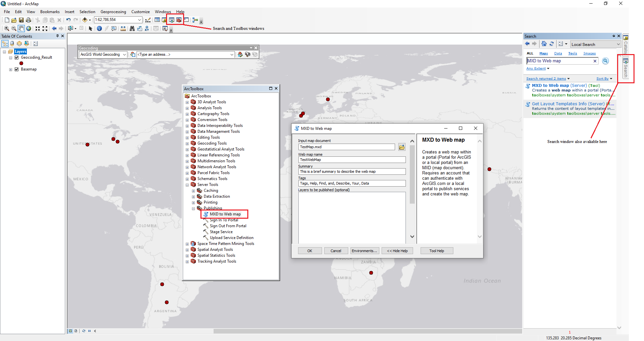This screenshot has width=644, height=341.
Task: Open the Customize menu
Action: click(x=141, y=12)
